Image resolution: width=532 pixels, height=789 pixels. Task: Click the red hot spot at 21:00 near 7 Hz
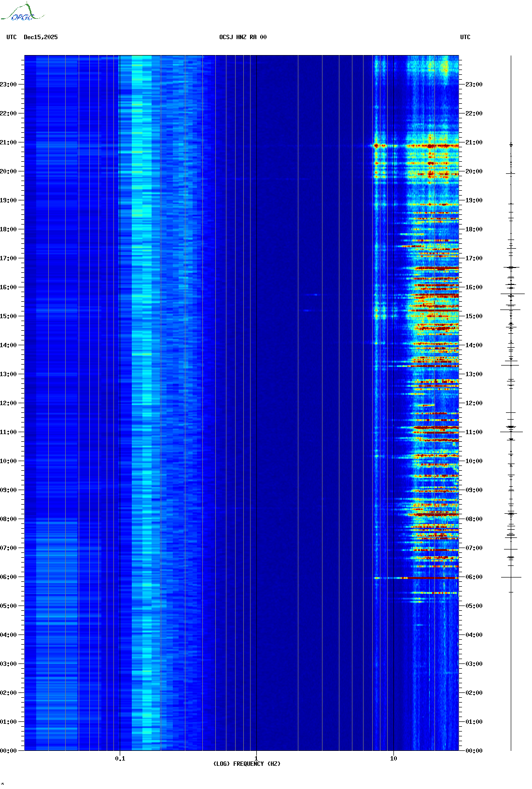pos(376,145)
